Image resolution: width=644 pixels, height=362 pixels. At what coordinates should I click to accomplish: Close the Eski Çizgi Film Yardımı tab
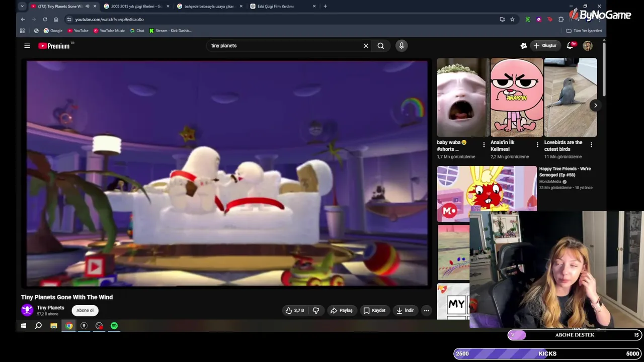coord(314,6)
